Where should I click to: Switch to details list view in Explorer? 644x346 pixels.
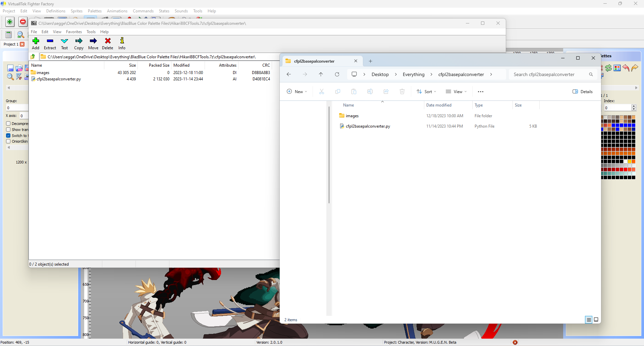589,320
